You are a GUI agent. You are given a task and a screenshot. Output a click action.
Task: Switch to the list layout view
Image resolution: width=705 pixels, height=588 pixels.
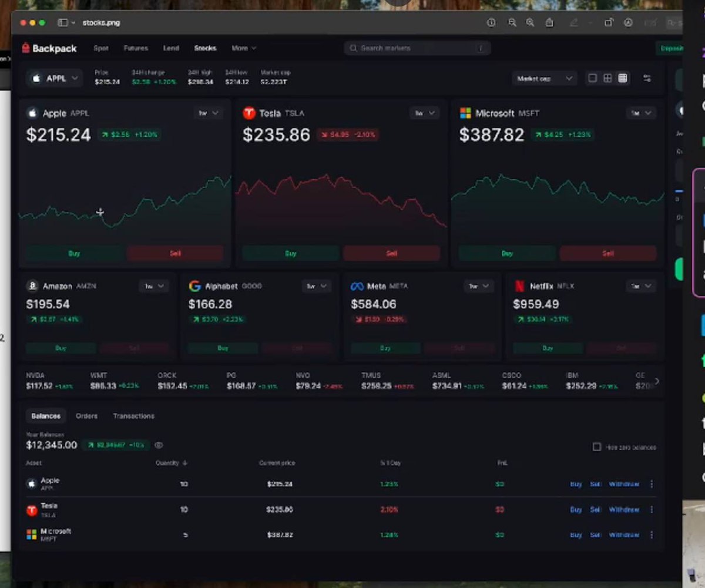pos(623,78)
